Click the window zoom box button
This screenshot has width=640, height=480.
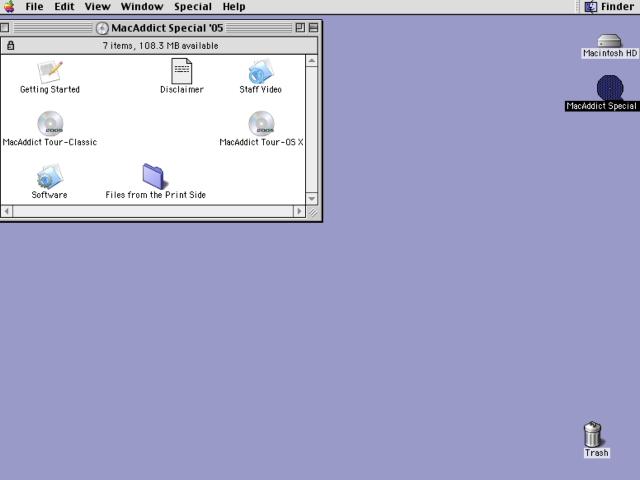coord(300,28)
